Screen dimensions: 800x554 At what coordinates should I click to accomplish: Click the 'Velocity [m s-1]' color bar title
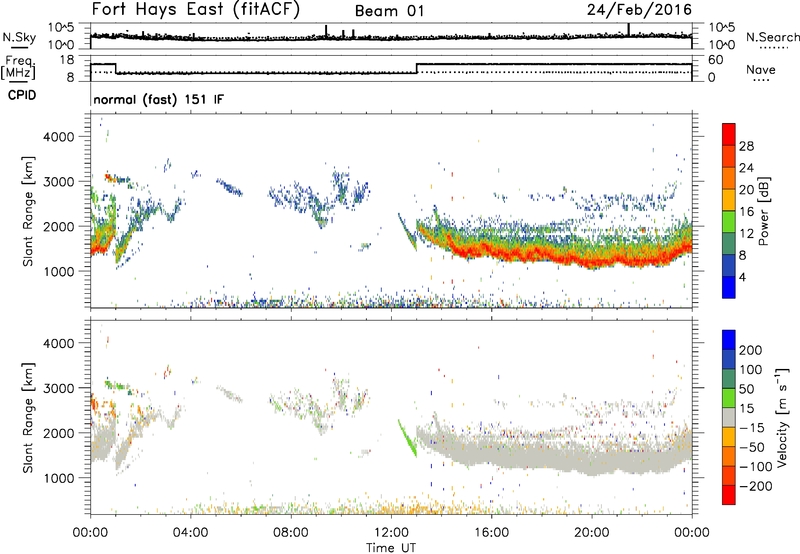point(782,417)
